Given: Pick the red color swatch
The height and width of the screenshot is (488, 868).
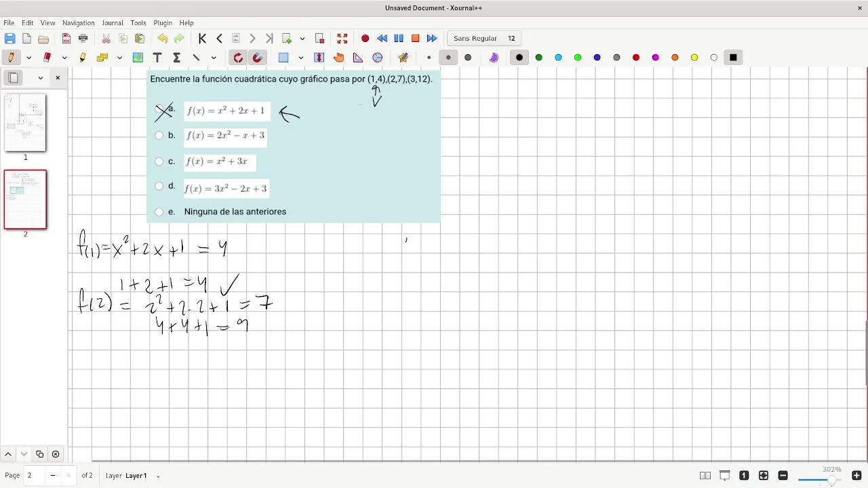Looking at the screenshot, I should pyautogui.click(x=636, y=58).
